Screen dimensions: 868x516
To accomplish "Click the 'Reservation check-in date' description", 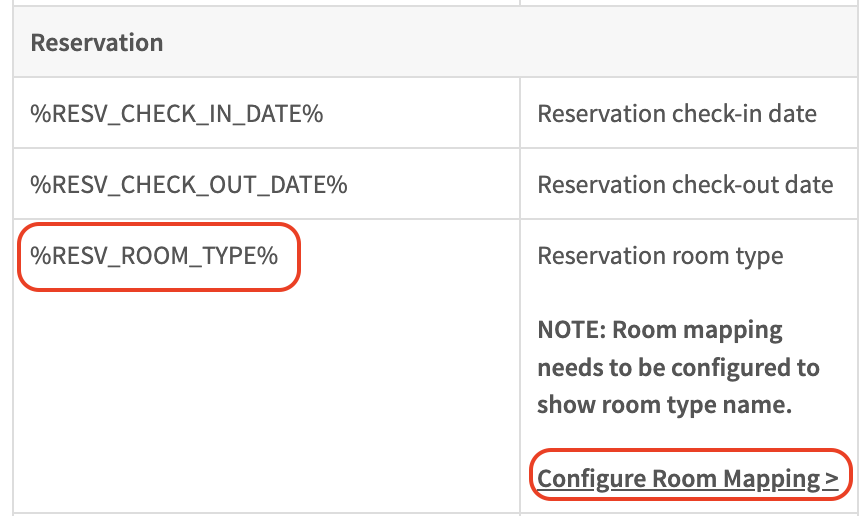I will click(x=677, y=114).
